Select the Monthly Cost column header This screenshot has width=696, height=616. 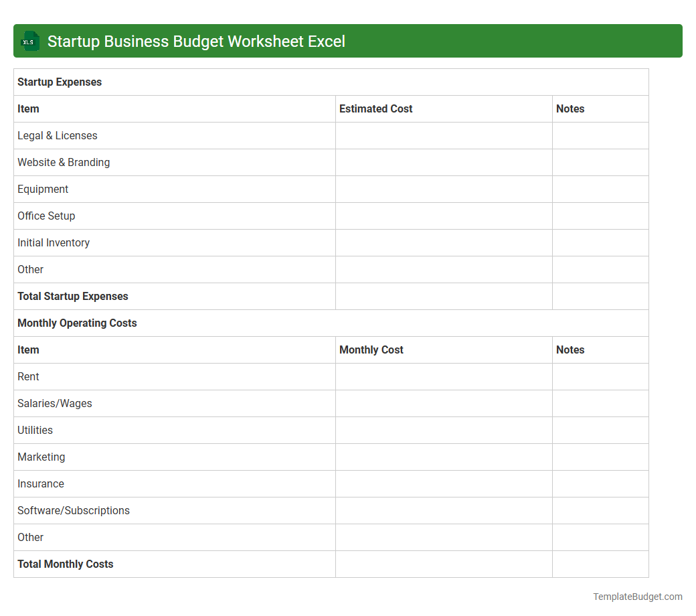371,350
